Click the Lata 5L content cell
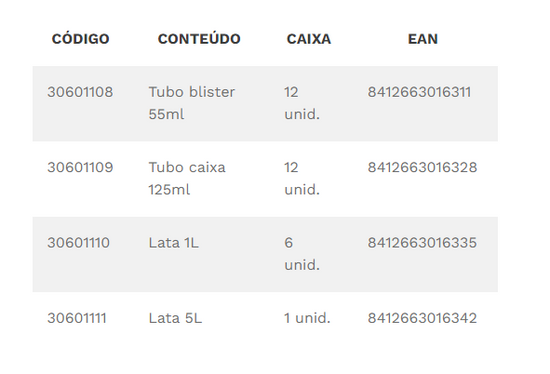 (175, 318)
